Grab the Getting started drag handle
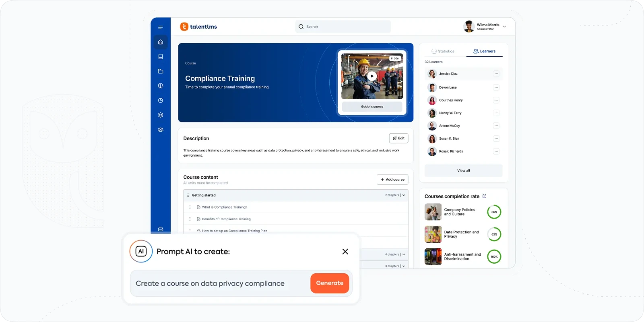 pyautogui.click(x=188, y=195)
